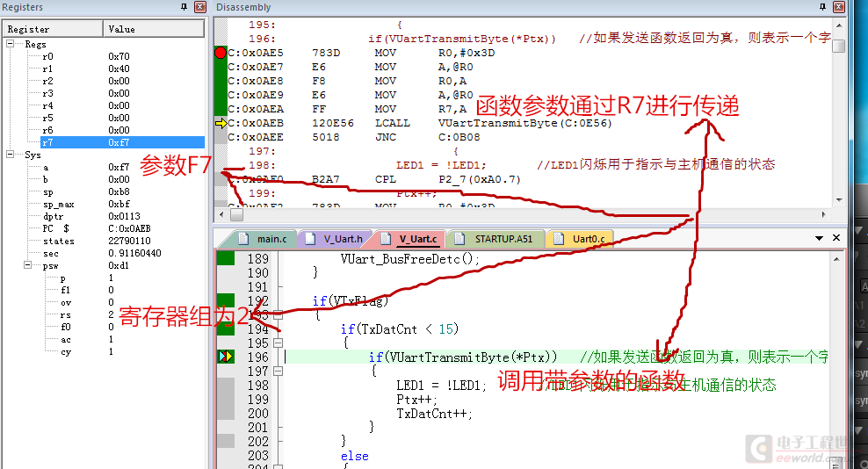Close the Registers panel
The width and height of the screenshot is (868, 469).
[200, 7]
